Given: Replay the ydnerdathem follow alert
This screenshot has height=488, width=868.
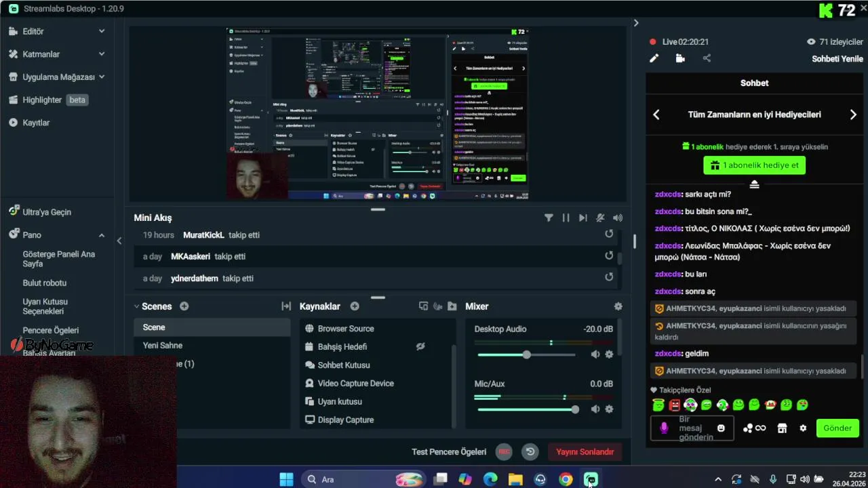Looking at the screenshot, I should [x=609, y=277].
